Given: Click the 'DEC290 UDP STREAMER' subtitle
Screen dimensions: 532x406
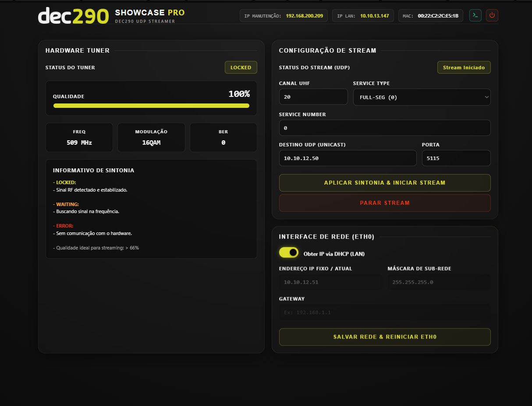Looking at the screenshot, I should tap(145, 21).
